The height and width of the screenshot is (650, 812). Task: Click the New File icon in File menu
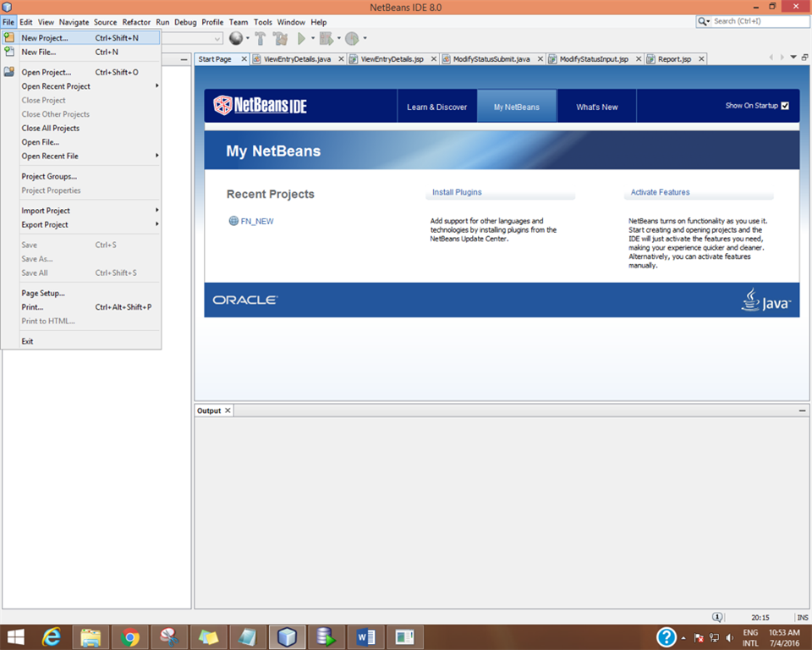coord(8,52)
